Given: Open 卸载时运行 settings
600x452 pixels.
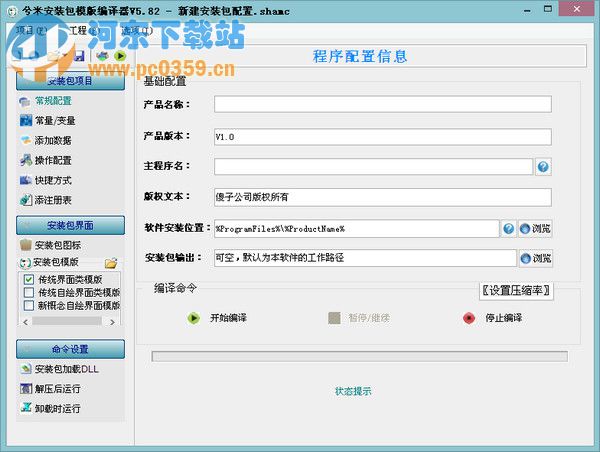Looking at the screenshot, I should (50, 408).
